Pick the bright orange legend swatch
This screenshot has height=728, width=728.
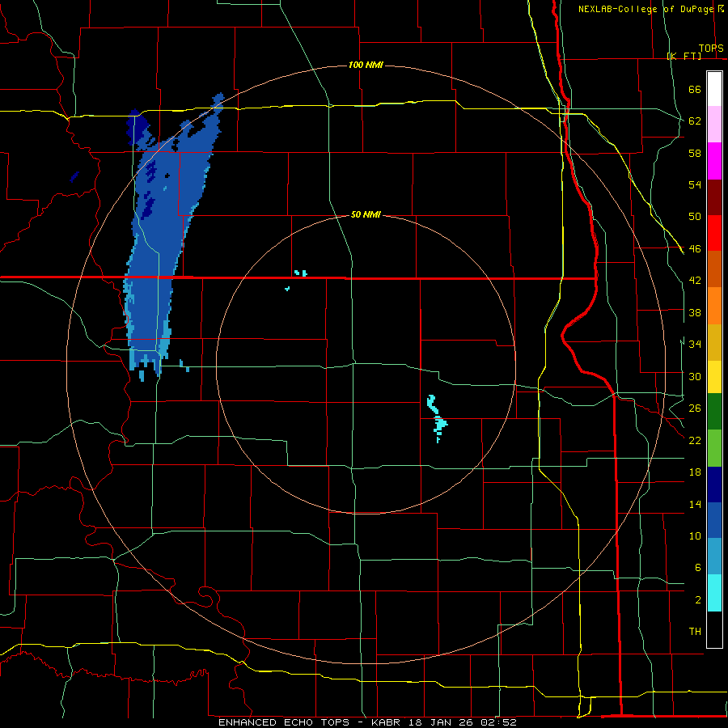(714, 306)
